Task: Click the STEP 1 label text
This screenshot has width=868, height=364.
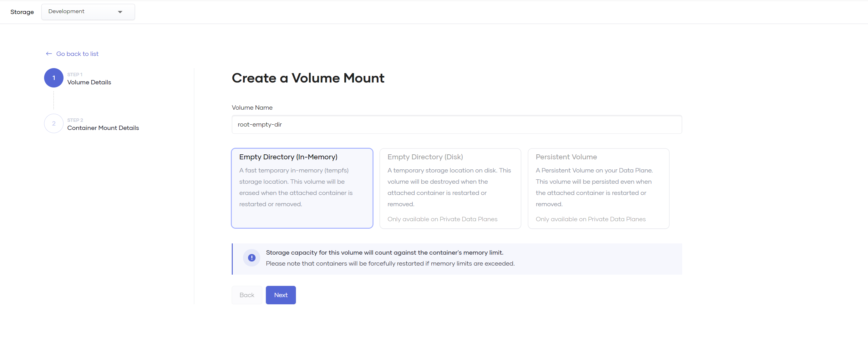Action: point(74,75)
